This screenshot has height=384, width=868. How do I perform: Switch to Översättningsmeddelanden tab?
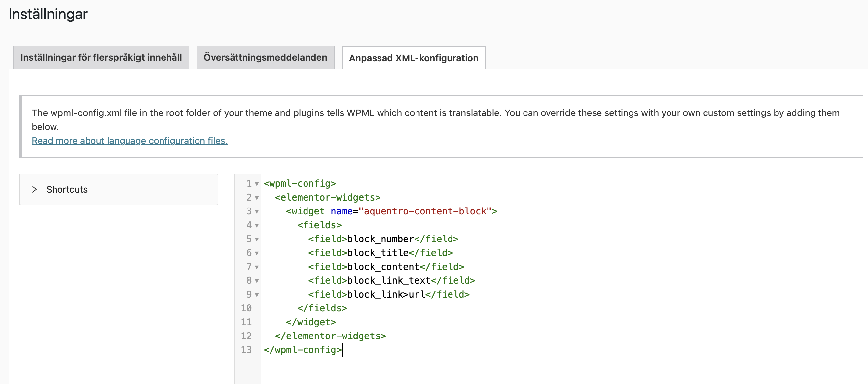(x=265, y=57)
